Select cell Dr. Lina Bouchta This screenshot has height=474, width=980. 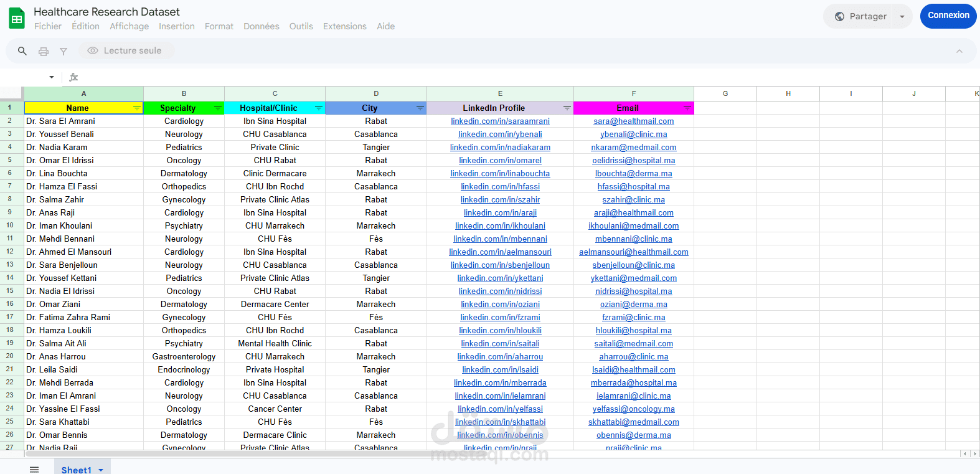84,174
